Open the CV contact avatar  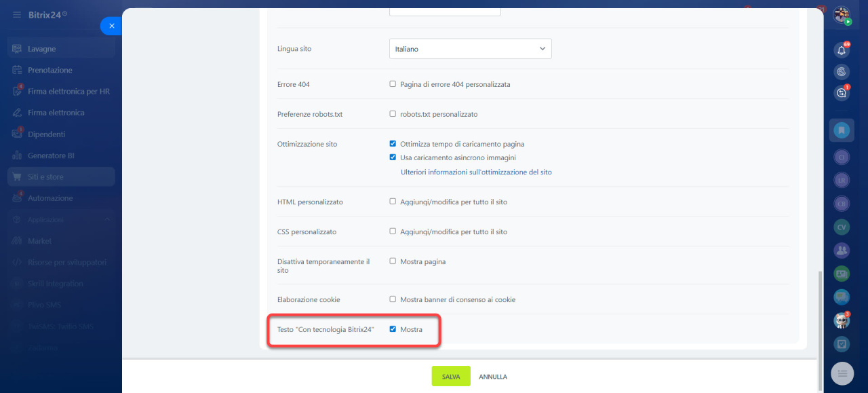tap(842, 227)
